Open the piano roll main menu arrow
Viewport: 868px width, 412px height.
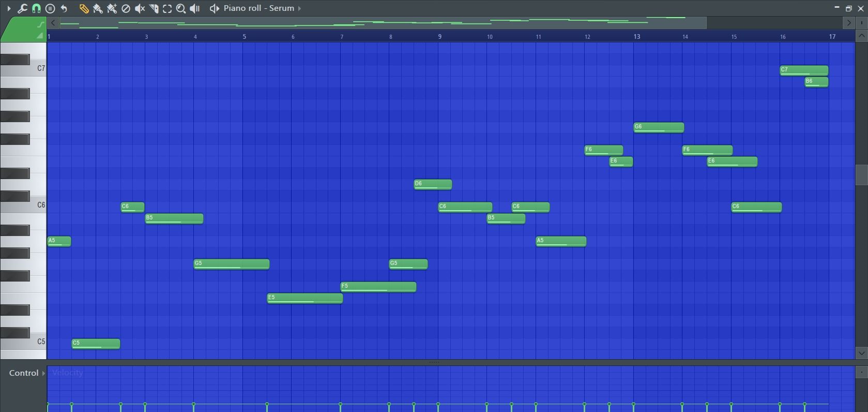pos(9,8)
